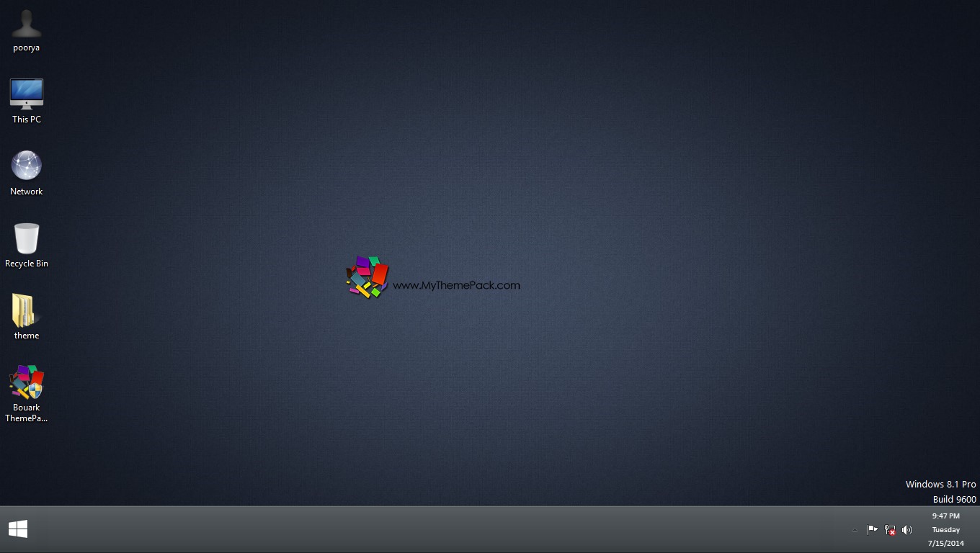Image resolution: width=980 pixels, height=553 pixels.
Task: Open the Action Center flag icon
Action: (872, 530)
